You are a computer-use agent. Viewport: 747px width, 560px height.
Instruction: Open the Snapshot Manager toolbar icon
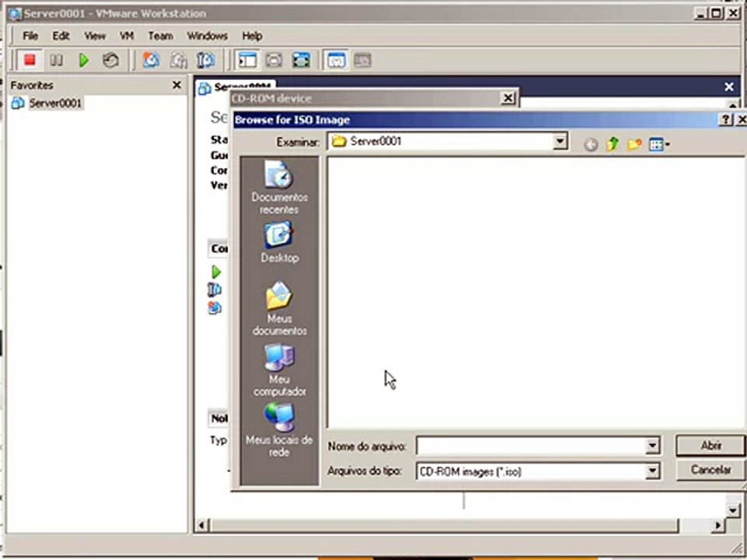coord(205,60)
